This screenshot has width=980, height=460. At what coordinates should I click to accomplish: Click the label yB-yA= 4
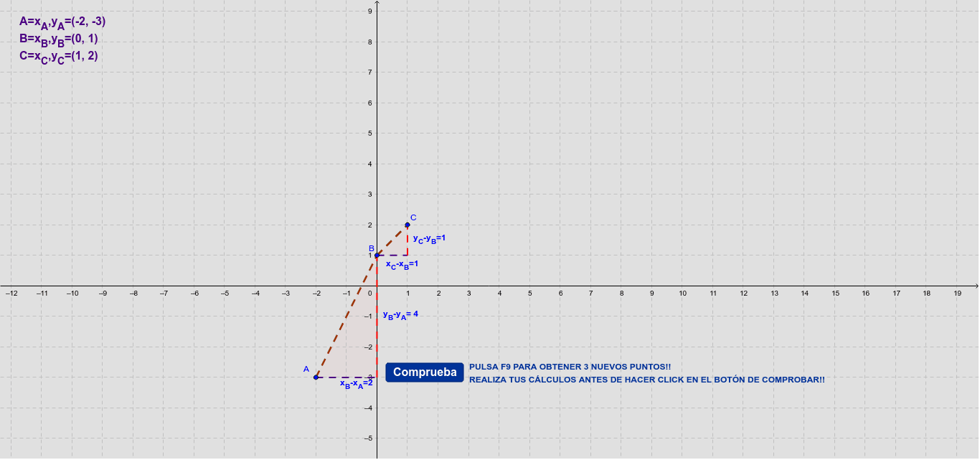[x=400, y=314]
